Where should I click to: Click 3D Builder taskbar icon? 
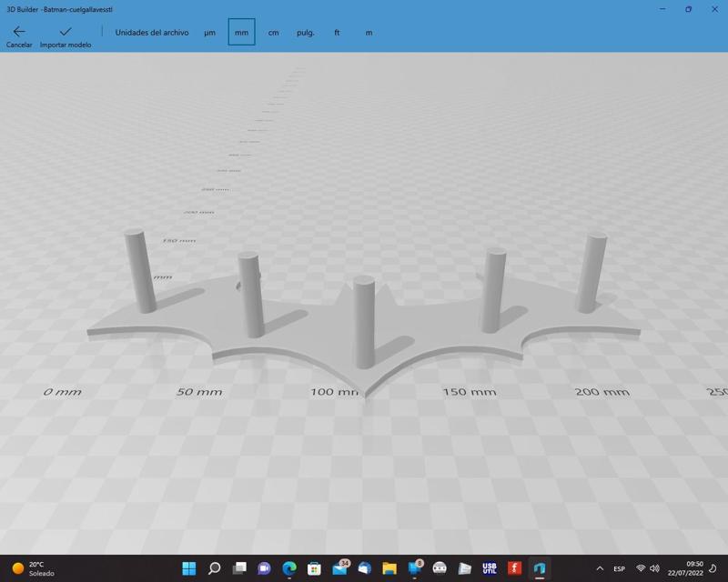540,568
